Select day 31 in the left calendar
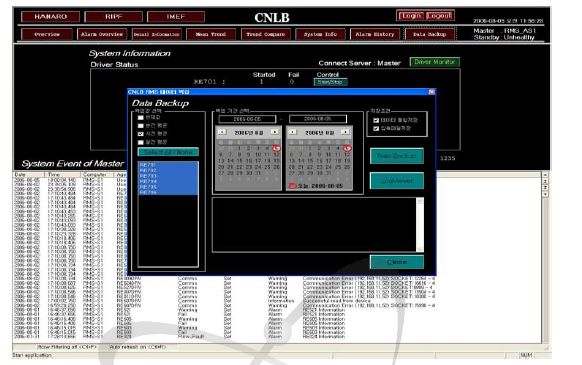The image size is (582, 365). tap(258, 173)
